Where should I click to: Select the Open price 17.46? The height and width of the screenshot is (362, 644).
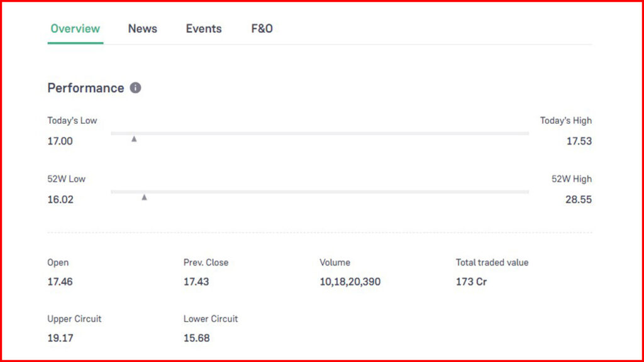tap(60, 282)
